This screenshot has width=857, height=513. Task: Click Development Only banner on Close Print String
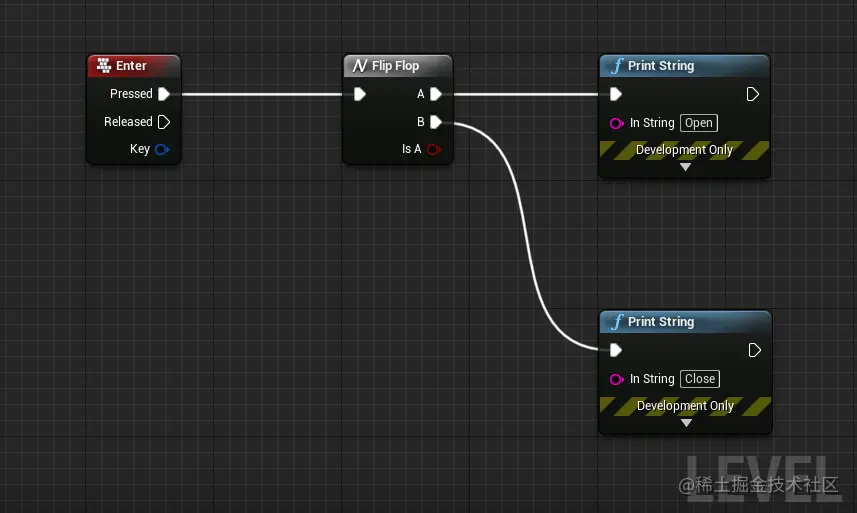[x=685, y=406]
